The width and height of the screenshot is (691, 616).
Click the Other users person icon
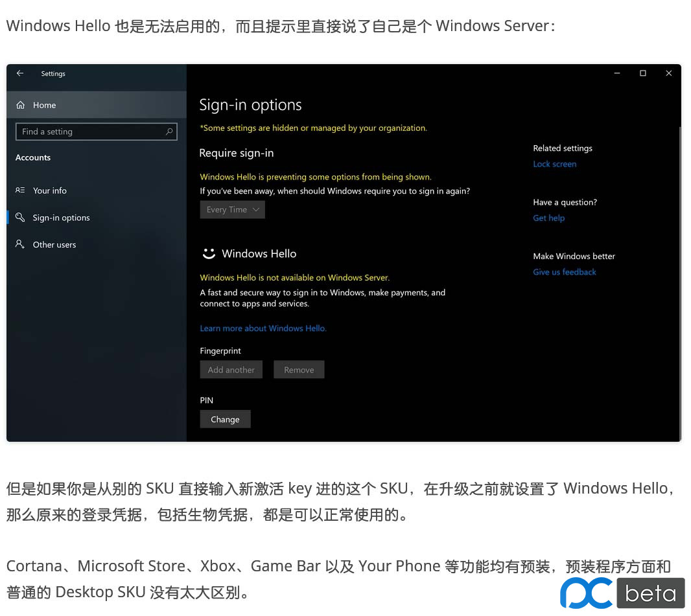coord(20,244)
